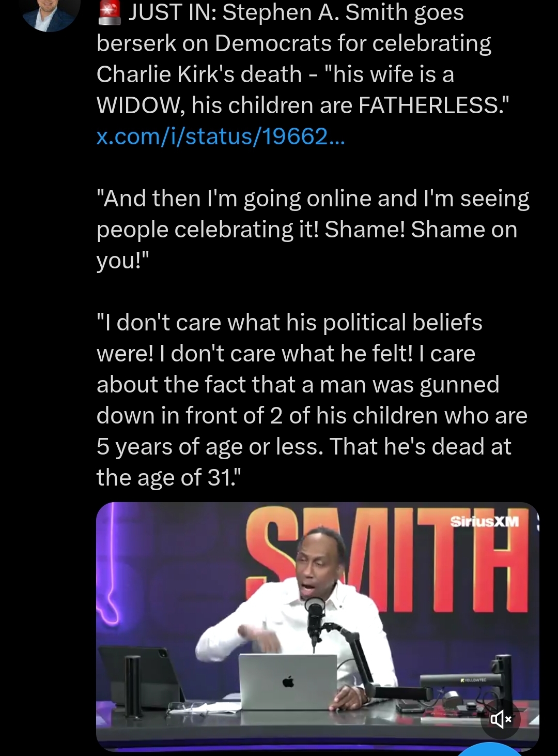Click the microphone in the video
This screenshot has height=756, width=558.
click(x=314, y=618)
